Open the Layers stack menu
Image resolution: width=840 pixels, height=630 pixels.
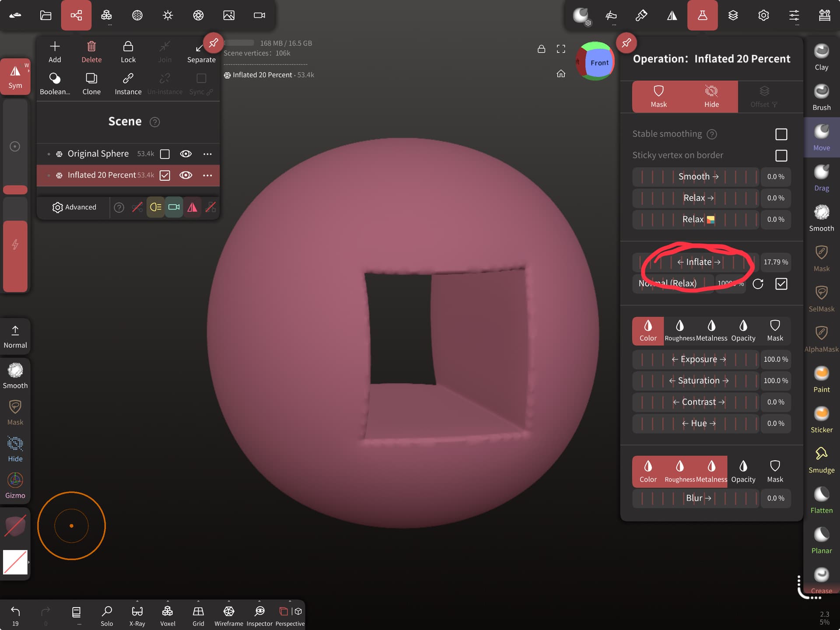(733, 15)
